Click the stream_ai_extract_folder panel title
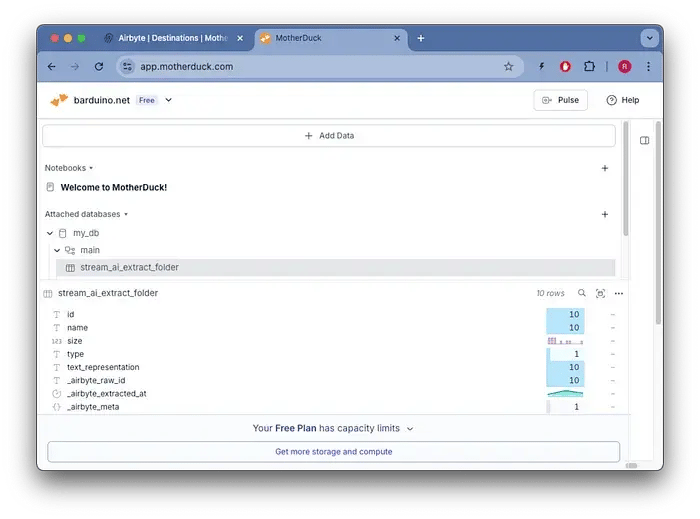 point(108,293)
